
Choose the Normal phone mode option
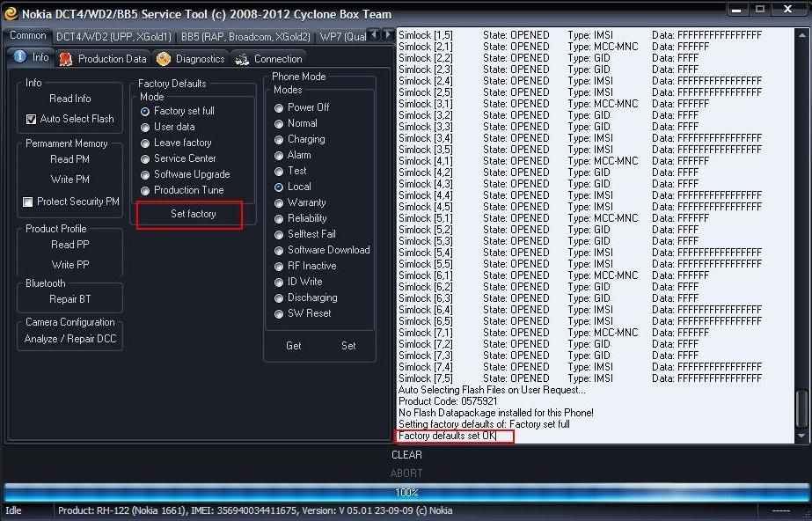tap(279, 123)
